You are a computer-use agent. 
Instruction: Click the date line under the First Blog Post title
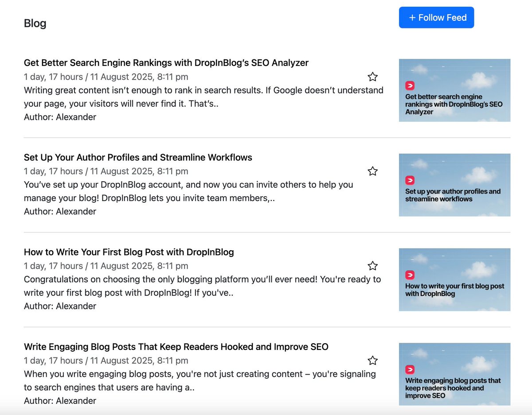click(x=106, y=266)
